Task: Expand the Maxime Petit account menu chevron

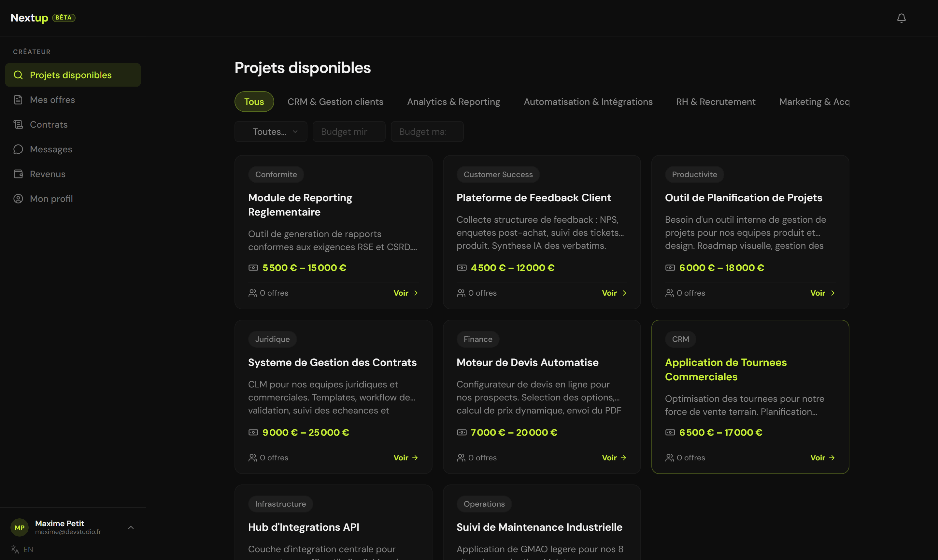Action: (131, 527)
